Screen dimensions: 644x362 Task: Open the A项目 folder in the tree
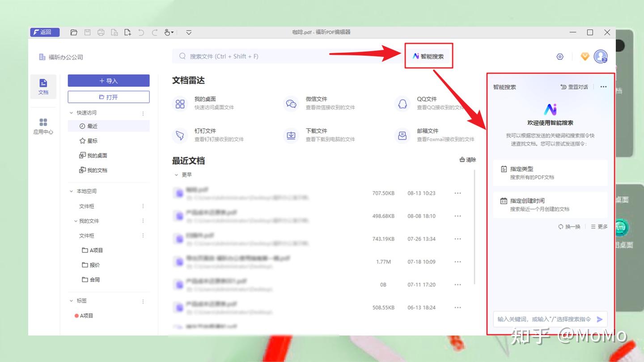pos(93,250)
